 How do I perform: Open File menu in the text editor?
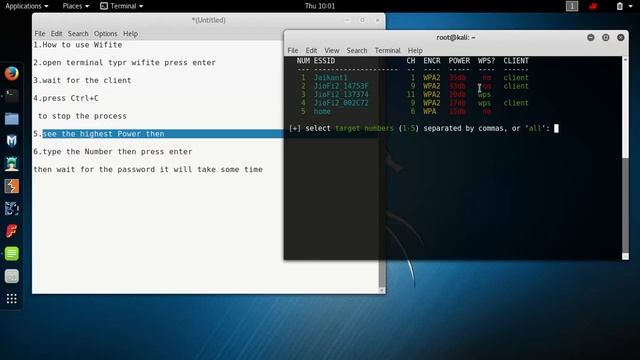[40, 33]
